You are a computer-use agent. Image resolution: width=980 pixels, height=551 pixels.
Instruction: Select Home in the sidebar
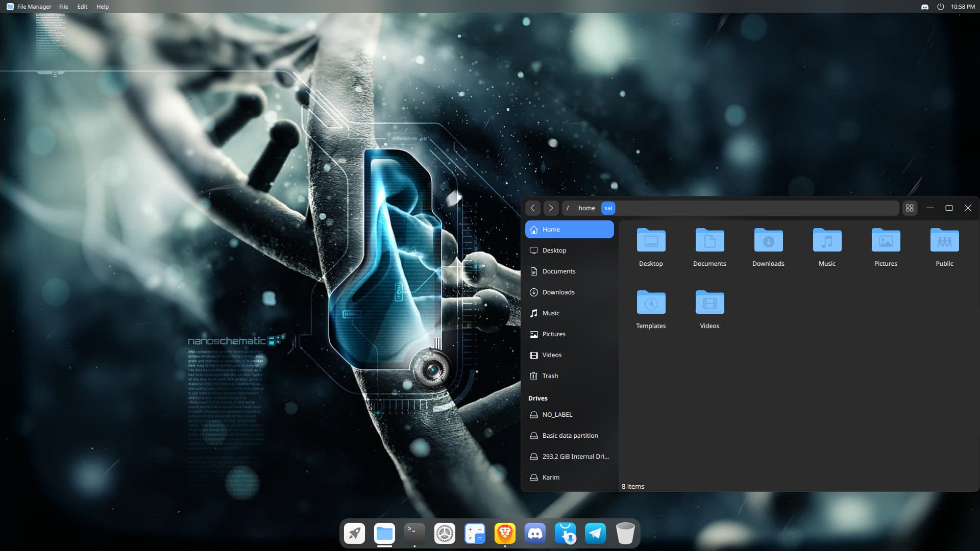click(569, 230)
